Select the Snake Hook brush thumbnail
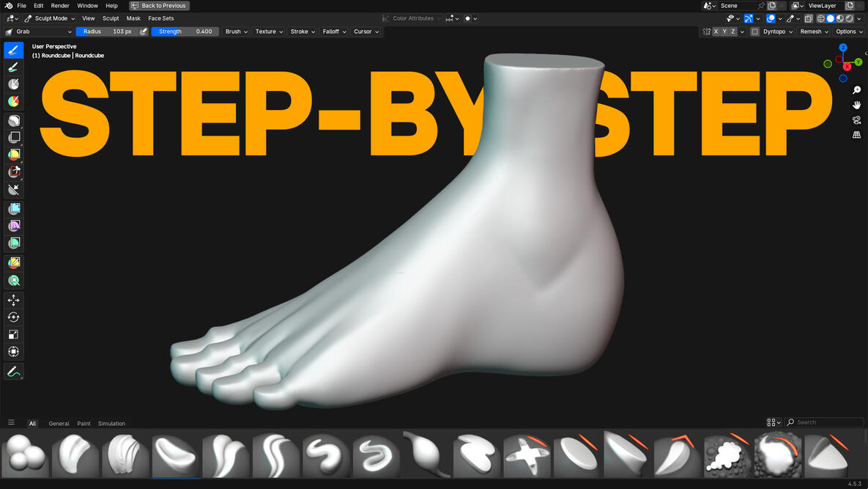The height and width of the screenshot is (489, 868). click(426, 455)
